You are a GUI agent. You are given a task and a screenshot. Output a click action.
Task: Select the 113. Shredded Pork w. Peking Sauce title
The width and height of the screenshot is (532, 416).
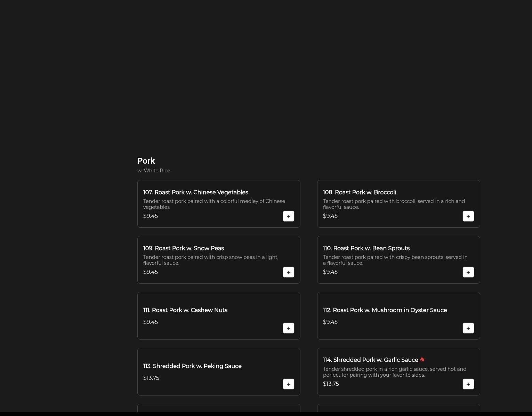[x=192, y=366]
